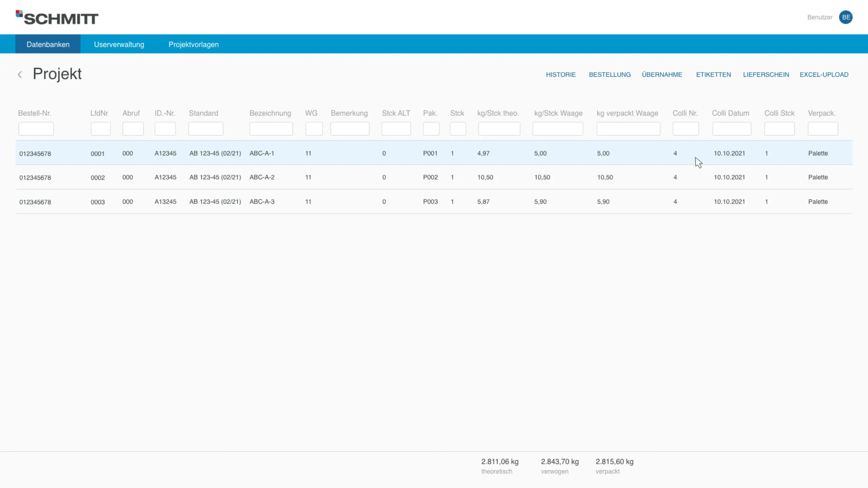Click the A13245 ID number cell
The width and height of the screenshot is (868, 488).
point(165,202)
